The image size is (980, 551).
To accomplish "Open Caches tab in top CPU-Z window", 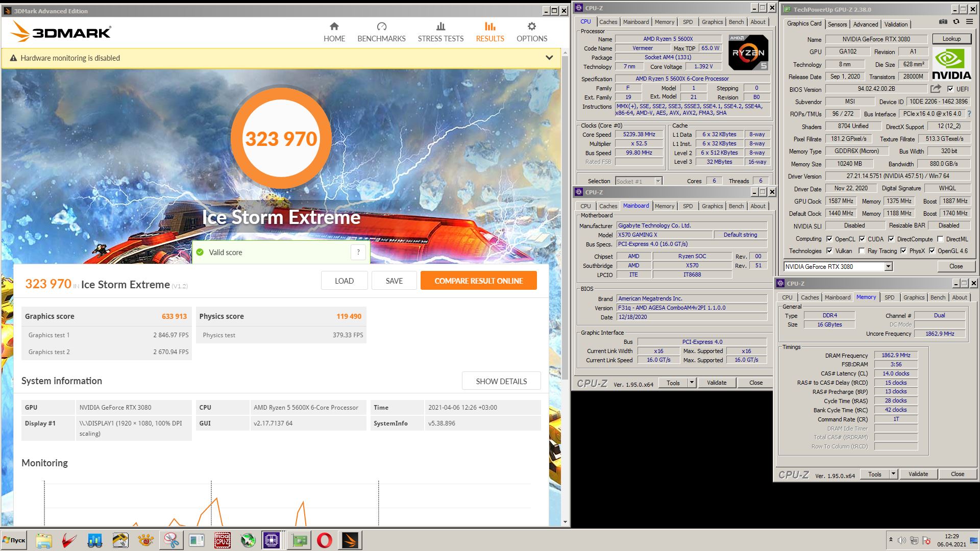I will 608,22.
